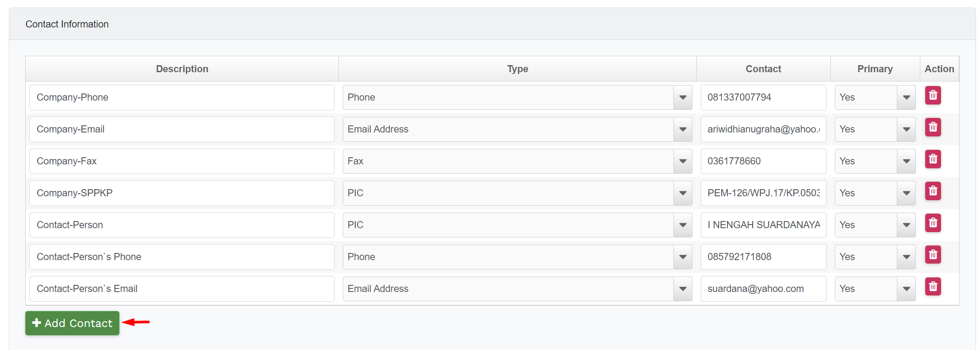Delete the Company-SPPKP contact row
This screenshot has width=980, height=350.
[x=933, y=191]
